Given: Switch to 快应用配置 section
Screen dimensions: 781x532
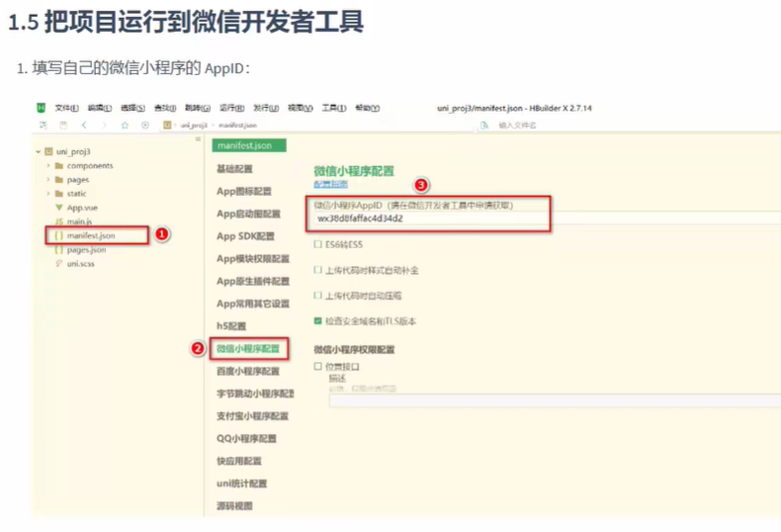Looking at the screenshot, I should (239, 461).
